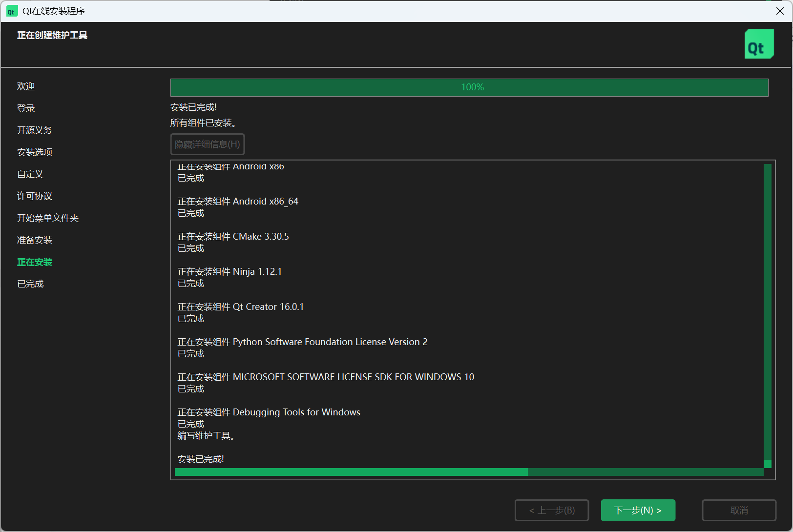Select the 准备安装 step in sidebar
Screen dimensions: 793x532
point(35,240)
